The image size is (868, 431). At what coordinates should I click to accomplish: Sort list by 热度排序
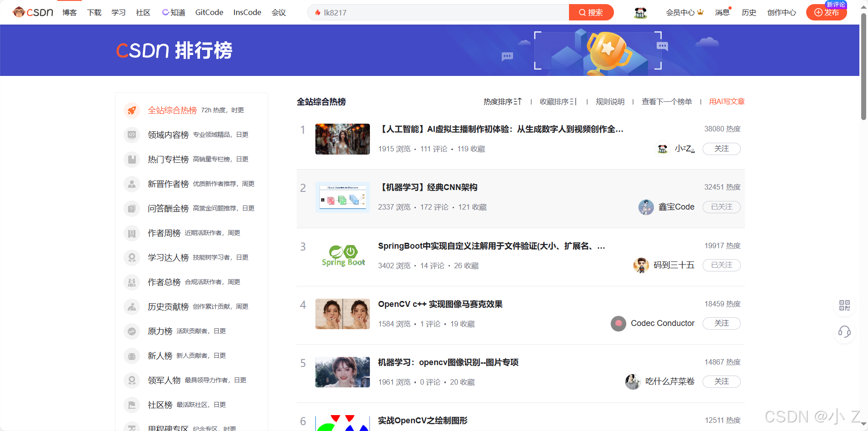pyautogui.click(x=501, y=101)
